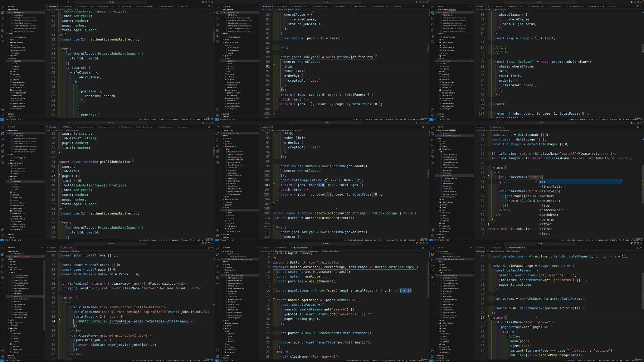This screenshot has height=362, width=644.
Task: Click 'Spaces: 2' in the onClick code window
Action: point(581,361)
